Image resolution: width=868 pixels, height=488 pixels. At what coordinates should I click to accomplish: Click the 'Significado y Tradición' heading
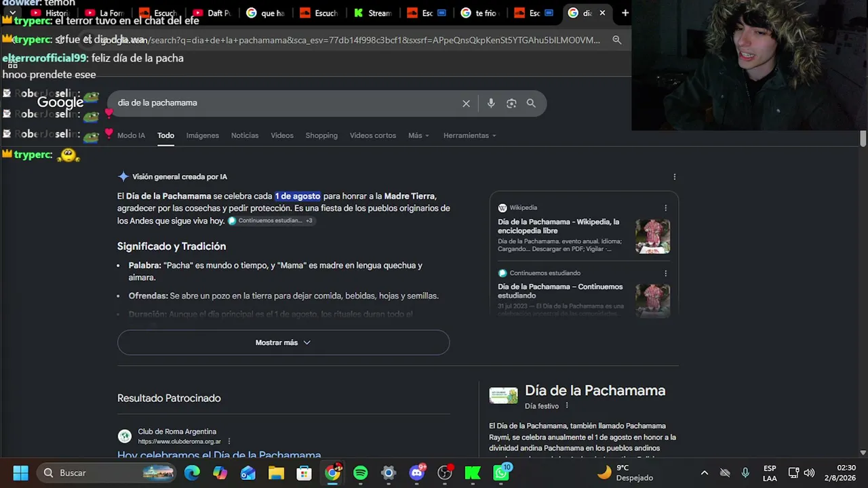click(x=172, y=246)
